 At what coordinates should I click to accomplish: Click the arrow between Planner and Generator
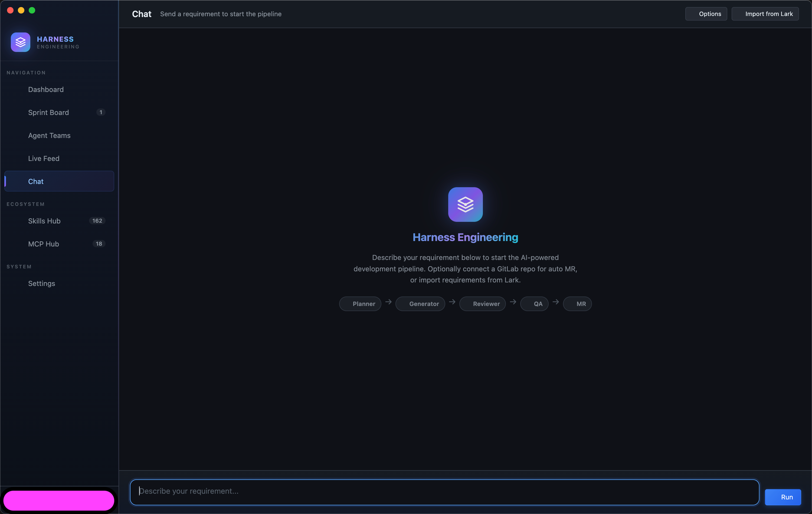[x=388, y=302]
